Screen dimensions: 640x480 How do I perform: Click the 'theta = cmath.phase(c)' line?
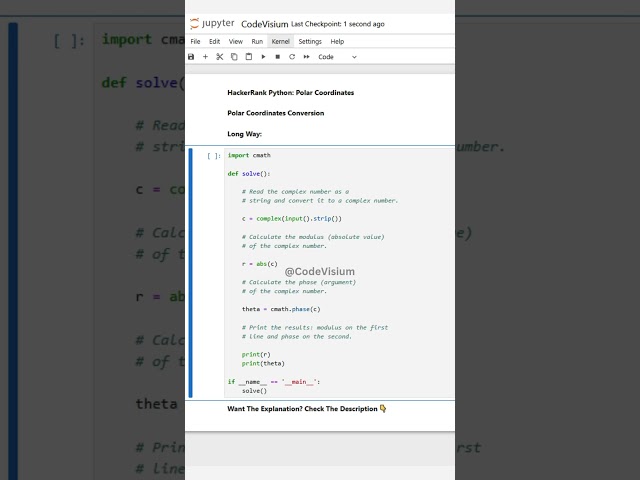click(281, 309)
